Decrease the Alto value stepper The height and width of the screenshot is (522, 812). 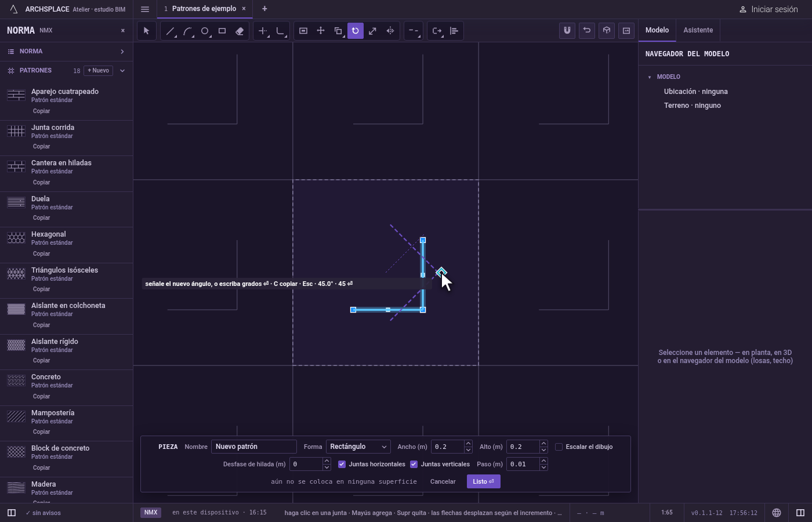tap(543, 450)
